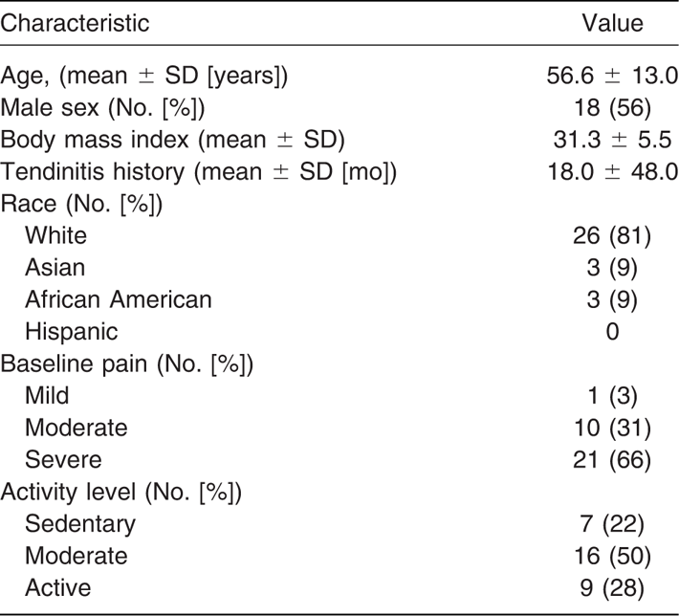Click the value 56.6 ± 13.0
This screenshot has width=679, height=616.
[612, 76]
